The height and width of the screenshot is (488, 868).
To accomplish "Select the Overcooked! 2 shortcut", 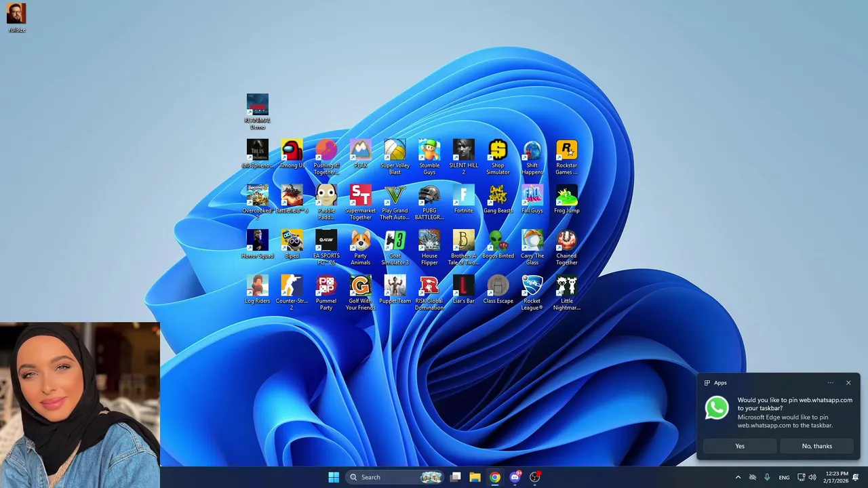I will [258, 202].
